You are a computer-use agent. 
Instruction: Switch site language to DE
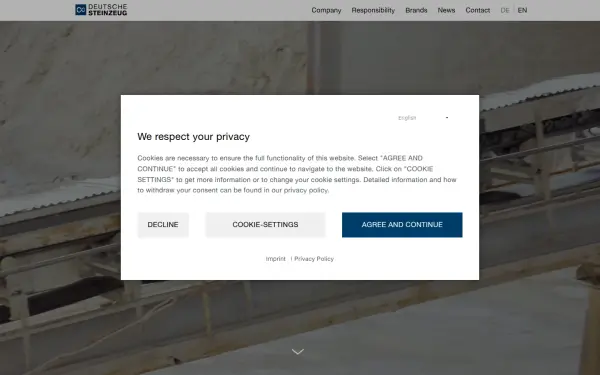click(505, 10)
